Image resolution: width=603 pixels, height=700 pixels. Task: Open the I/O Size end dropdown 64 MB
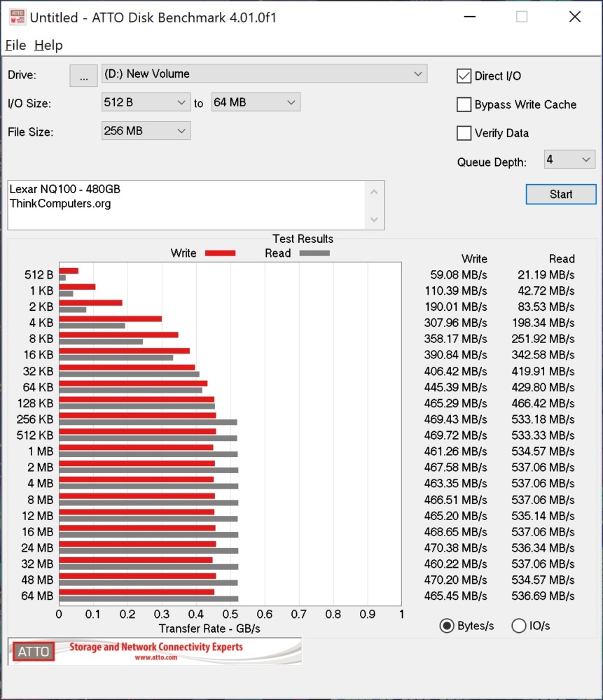256,102
